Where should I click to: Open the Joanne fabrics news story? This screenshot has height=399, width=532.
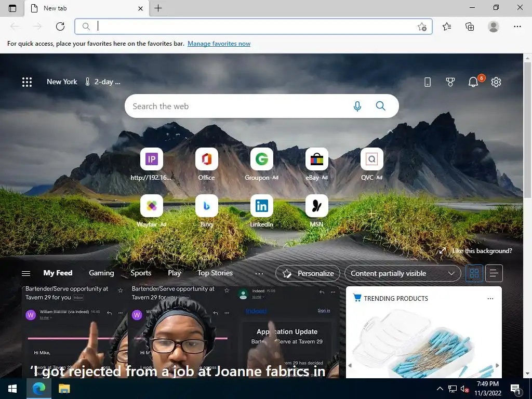[180, 332]
